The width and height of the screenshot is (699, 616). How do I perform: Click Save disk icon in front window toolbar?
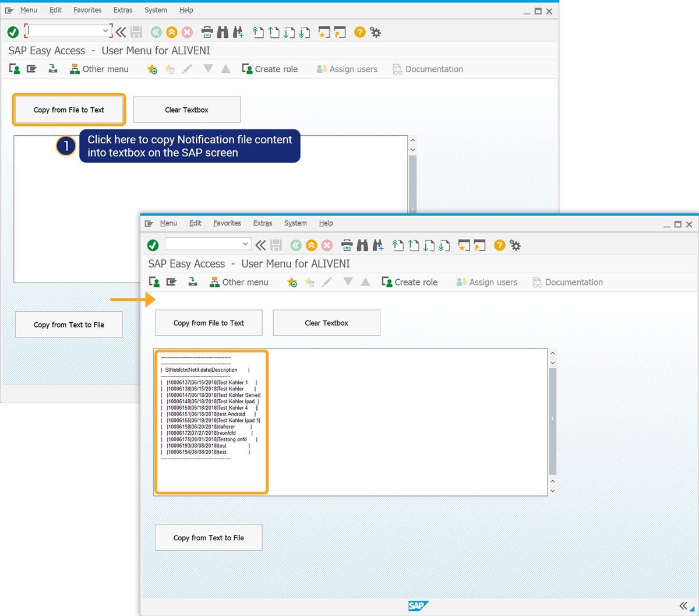click(276, 245)
